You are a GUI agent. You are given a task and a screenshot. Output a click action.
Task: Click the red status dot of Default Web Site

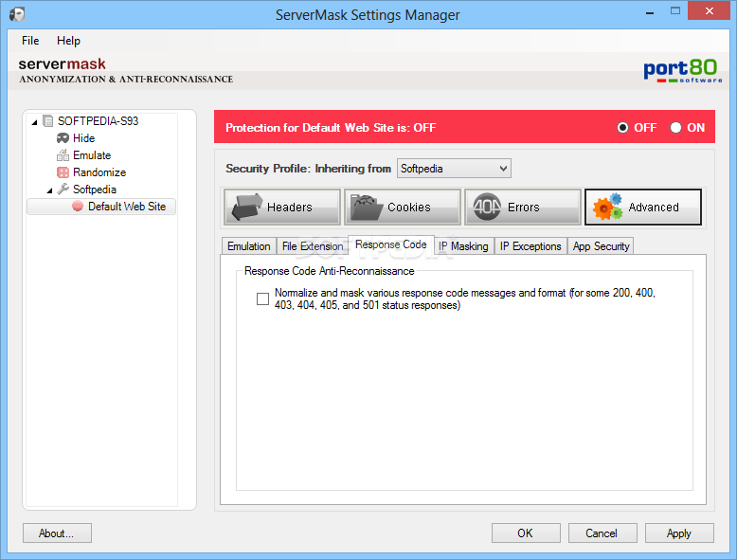(78, 206)
